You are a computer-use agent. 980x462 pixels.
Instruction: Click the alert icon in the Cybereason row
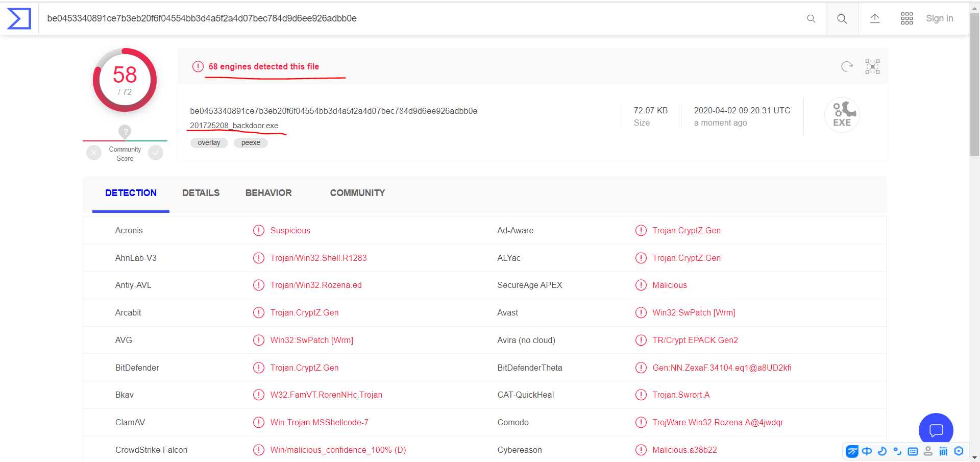641,450
